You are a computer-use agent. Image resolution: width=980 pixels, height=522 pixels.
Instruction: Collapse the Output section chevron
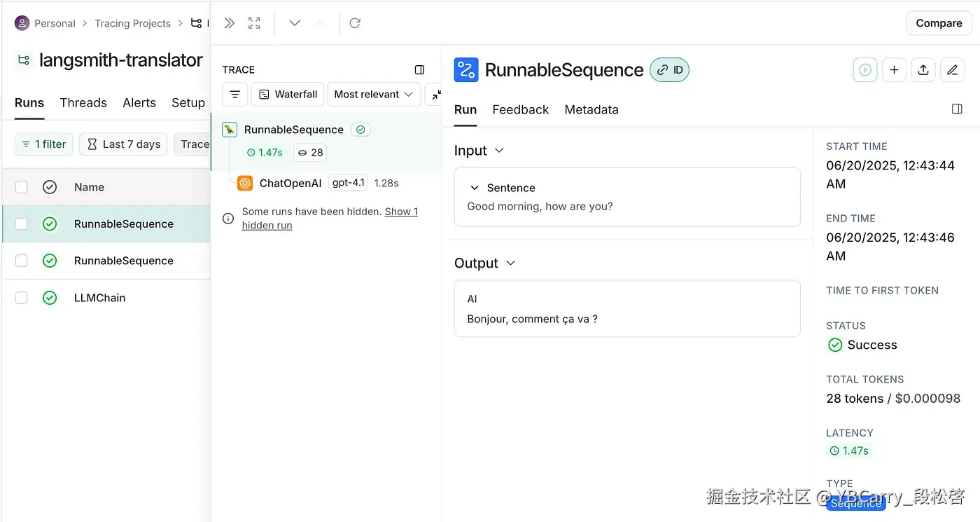[510, 263]
